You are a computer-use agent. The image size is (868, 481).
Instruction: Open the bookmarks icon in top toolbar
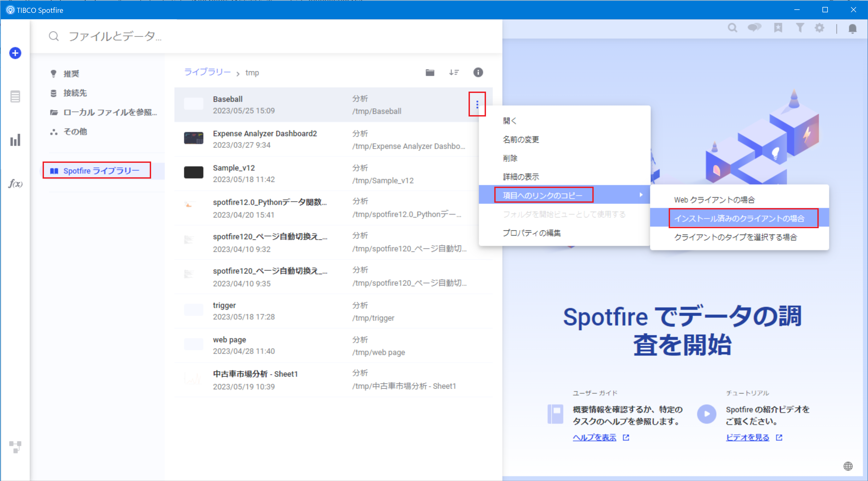click(x=778, y=28)
